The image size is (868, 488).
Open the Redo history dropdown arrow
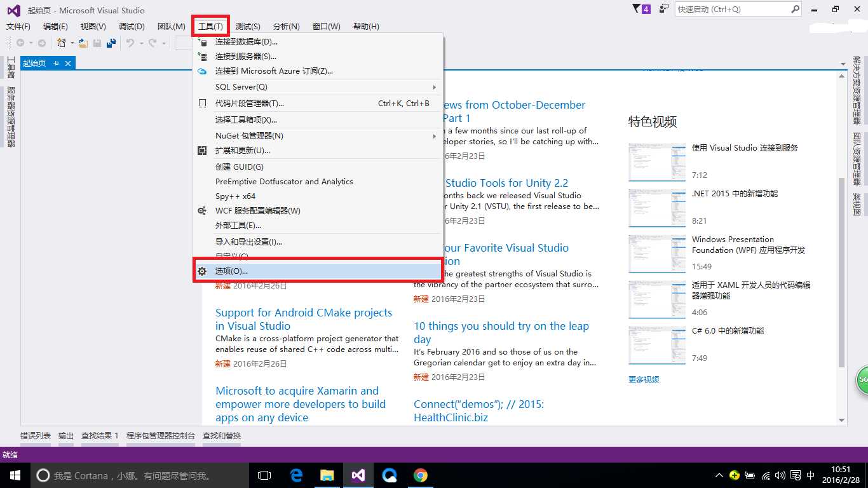tap(164, 43)
